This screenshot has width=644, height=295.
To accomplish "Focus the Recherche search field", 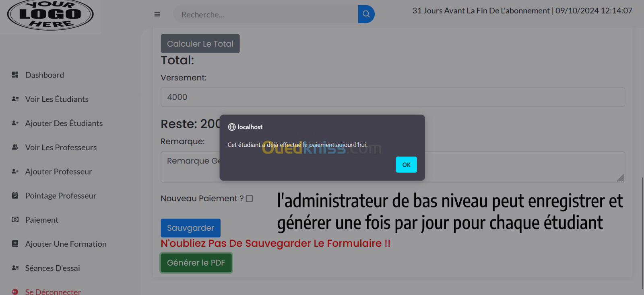I will point(266,14).
